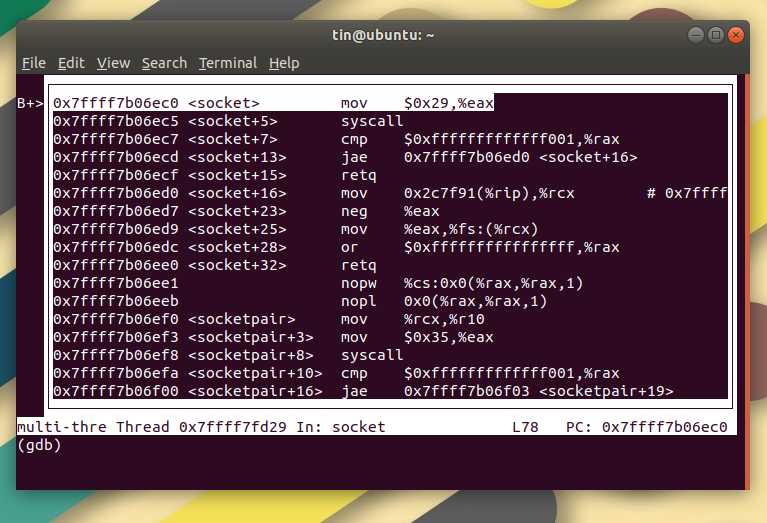Click the B+> breakpoint marker
Viewport: 767px width, 523px height.
click(30, 103)
